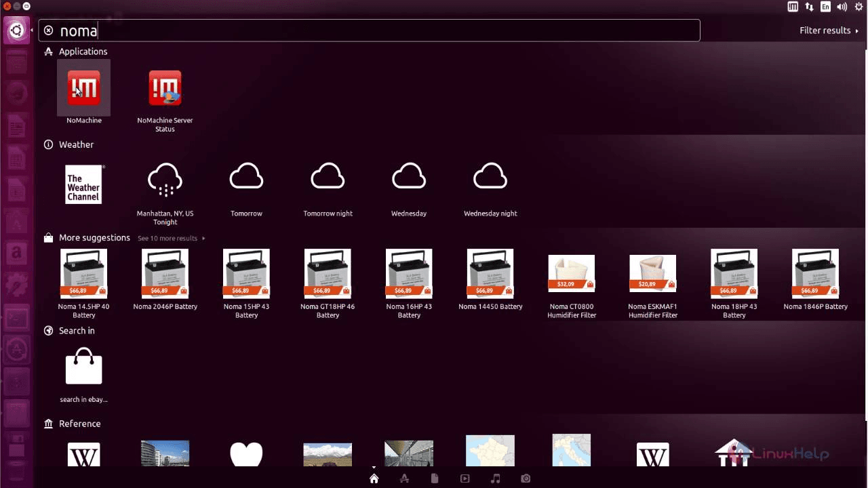Switch to the photos lens

(x=526, y=479)
